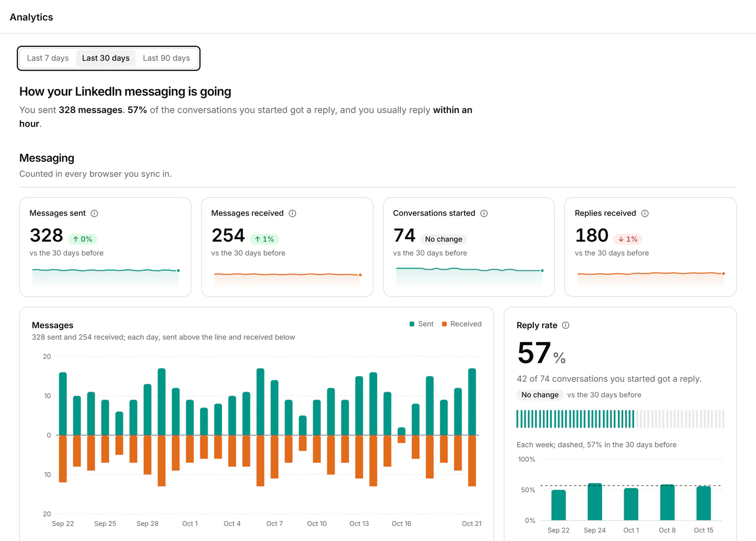Open info icon beside Messages sent
Screen dimensions: 756x541
pos(94,213)
